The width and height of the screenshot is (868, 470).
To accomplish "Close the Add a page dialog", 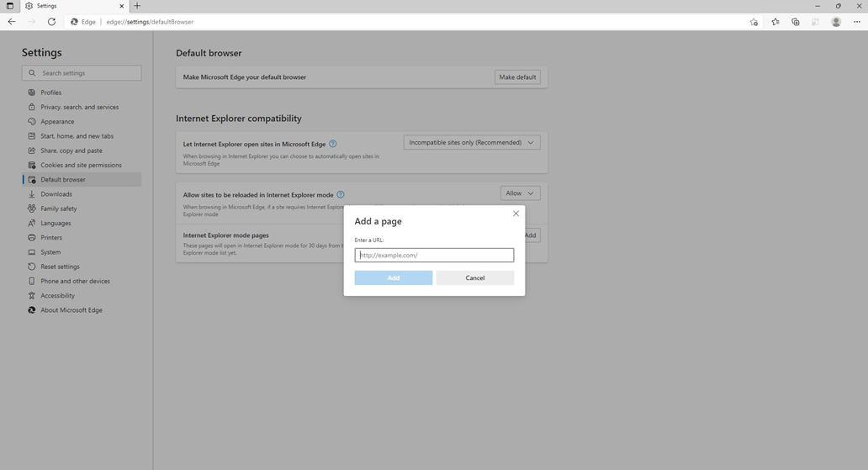I will 516,214.
